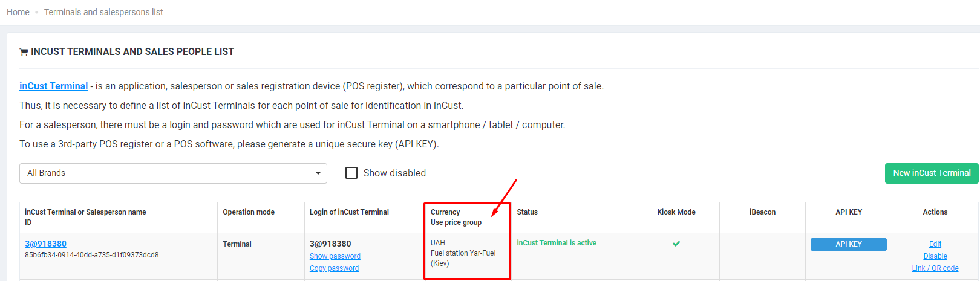Create a New inCust Terminal
This screenshot has height=281, width=980.
932,173
